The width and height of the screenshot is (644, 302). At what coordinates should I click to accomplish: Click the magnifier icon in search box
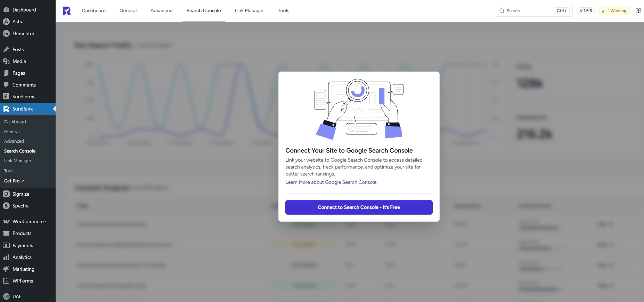502,11
